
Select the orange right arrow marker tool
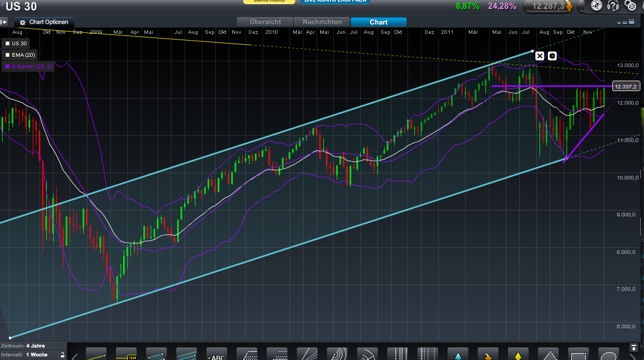[x=488, y=354]
